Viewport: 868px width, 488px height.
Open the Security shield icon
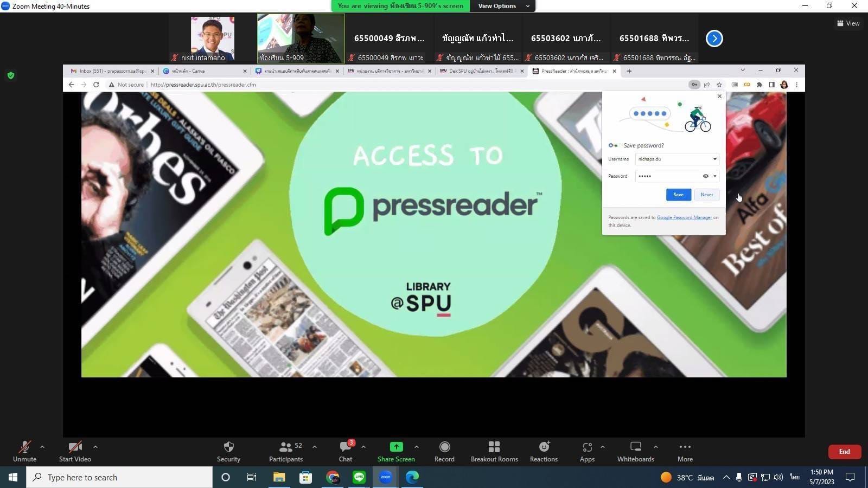228,447
